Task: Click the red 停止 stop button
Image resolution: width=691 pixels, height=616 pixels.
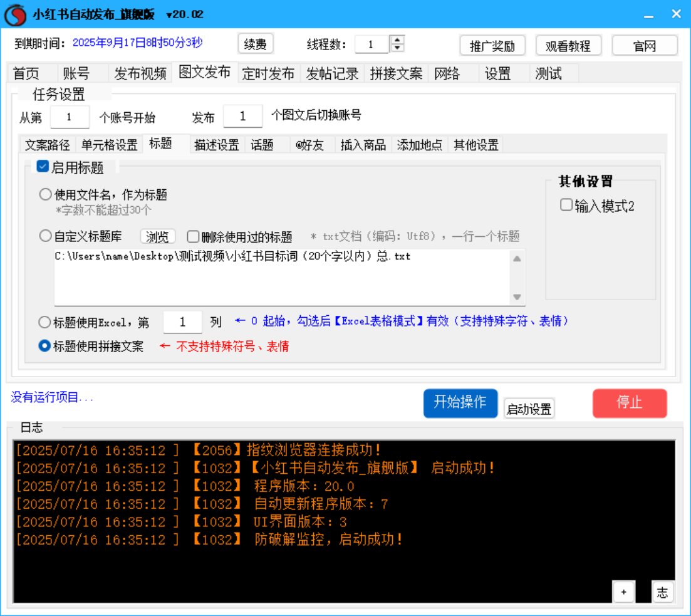Action: tap(630, 403)
